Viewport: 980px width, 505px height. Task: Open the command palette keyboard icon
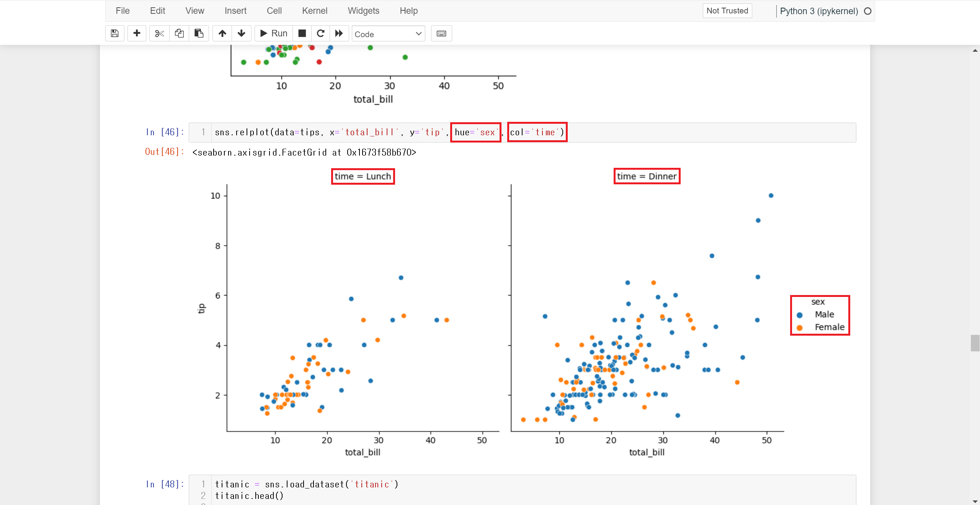click(441, 33)
